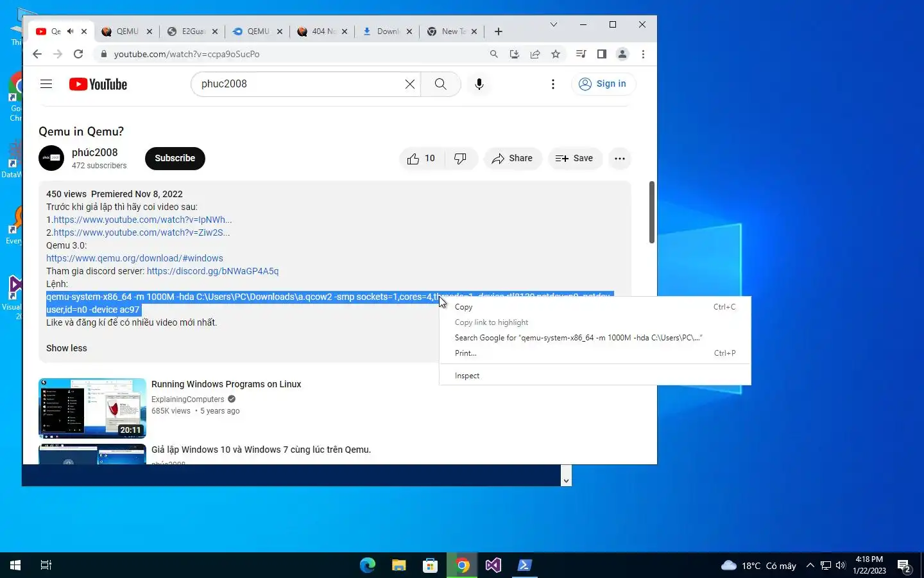The image size is (924, 578).
Task: Open more actions ellipsis beside Save
Action: (x=620, y=159)
